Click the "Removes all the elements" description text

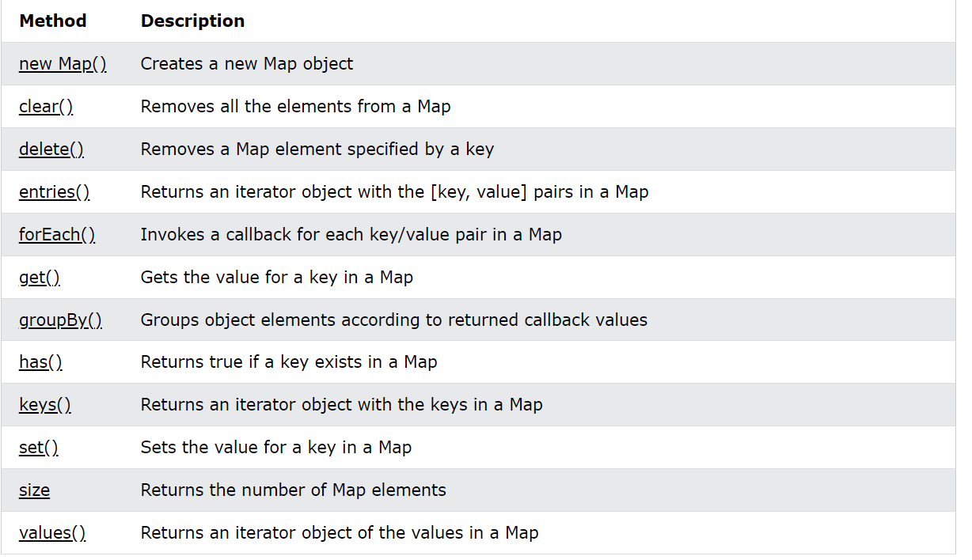[295, 107]
